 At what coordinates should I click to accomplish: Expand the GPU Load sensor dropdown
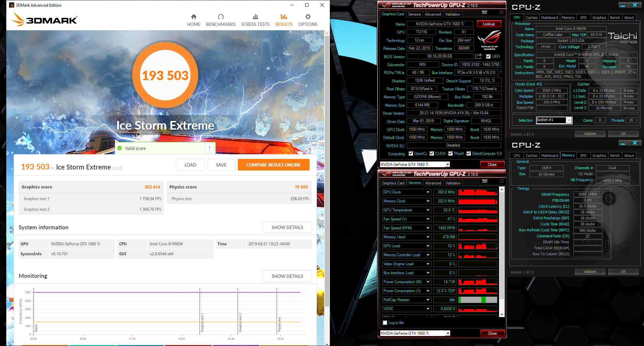point(428,246)
